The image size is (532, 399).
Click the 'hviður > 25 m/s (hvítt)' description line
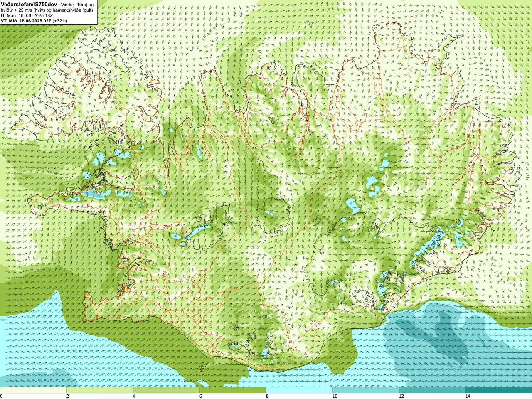[47, 10]
